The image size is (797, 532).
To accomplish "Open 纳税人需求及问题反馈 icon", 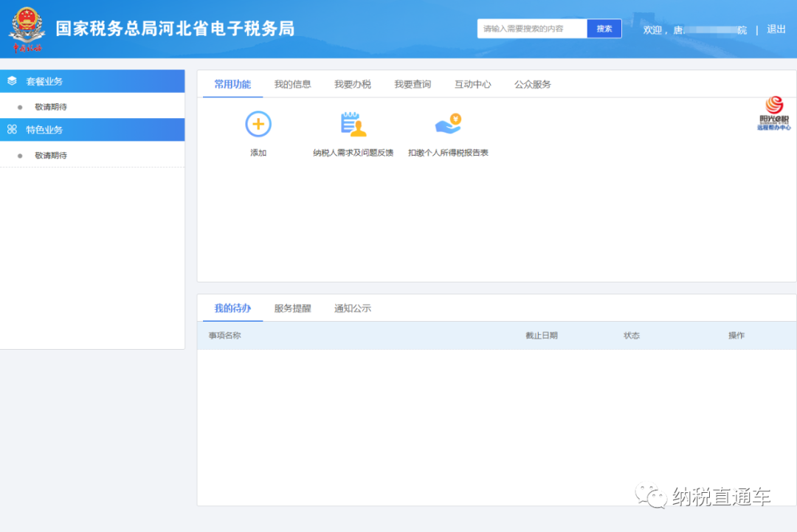I will click(353, 124).
